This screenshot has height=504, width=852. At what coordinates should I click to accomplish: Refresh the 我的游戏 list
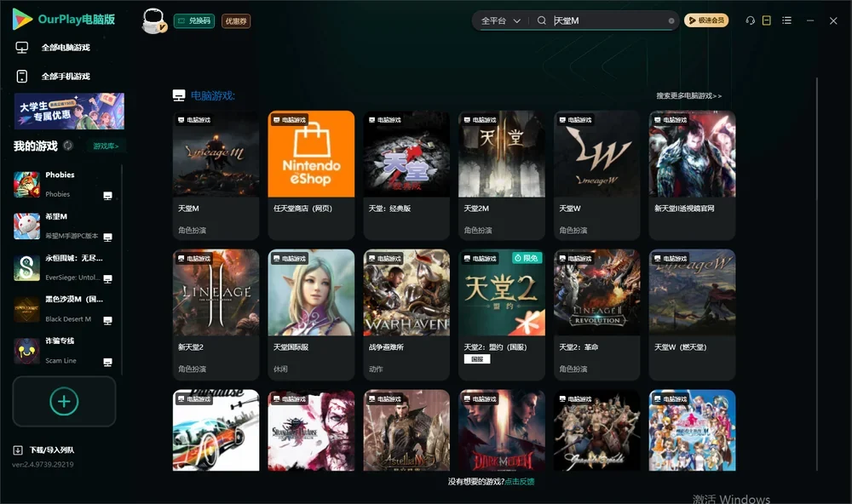coord(68,146)
